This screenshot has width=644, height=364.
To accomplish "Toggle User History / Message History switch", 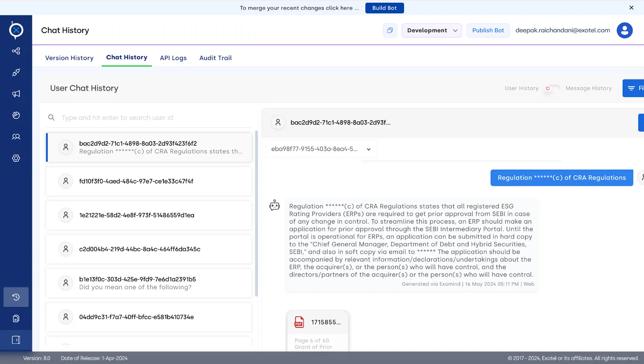I will (x=552, y=88).
